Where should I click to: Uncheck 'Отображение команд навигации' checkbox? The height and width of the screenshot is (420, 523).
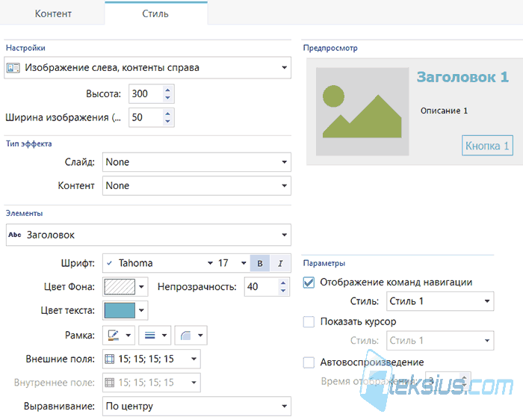pyautogui.click(x=309, y=282)
